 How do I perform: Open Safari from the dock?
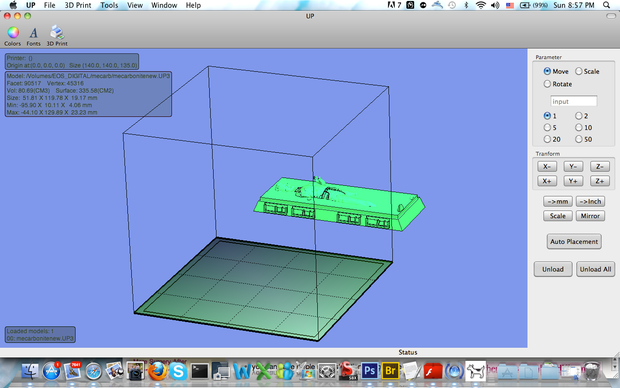pyautogui.click(x=93, y=371)
